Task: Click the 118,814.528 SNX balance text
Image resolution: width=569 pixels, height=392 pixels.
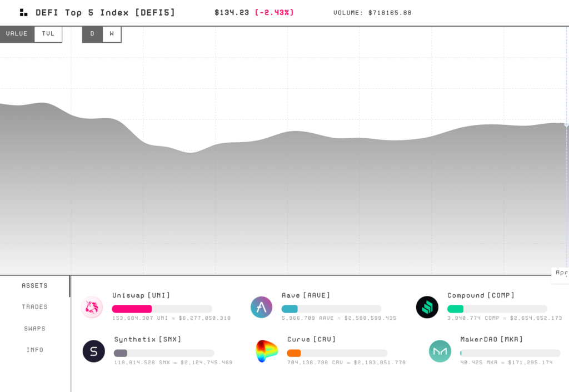Action: click(x=173, y=362)
